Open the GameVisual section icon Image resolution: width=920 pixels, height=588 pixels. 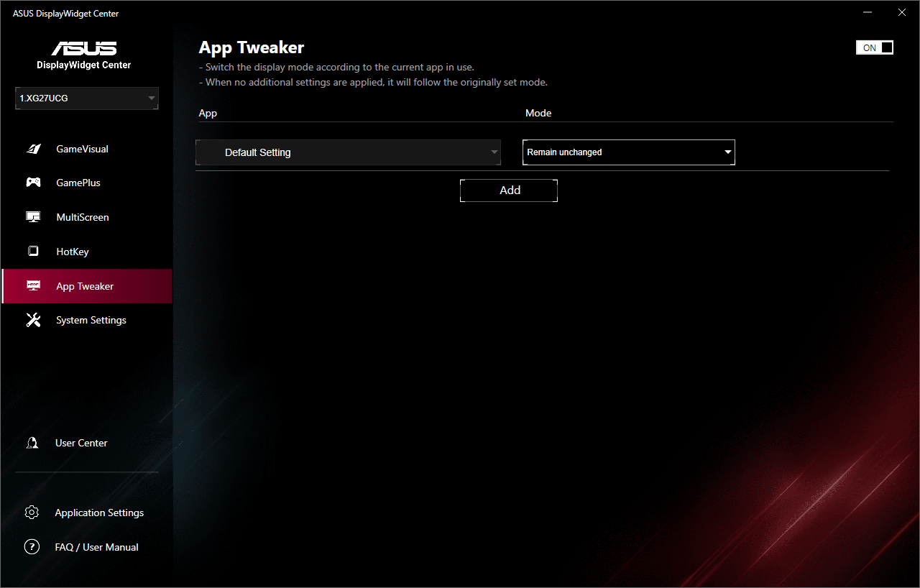pyautogui.click(x=33, y=149)
